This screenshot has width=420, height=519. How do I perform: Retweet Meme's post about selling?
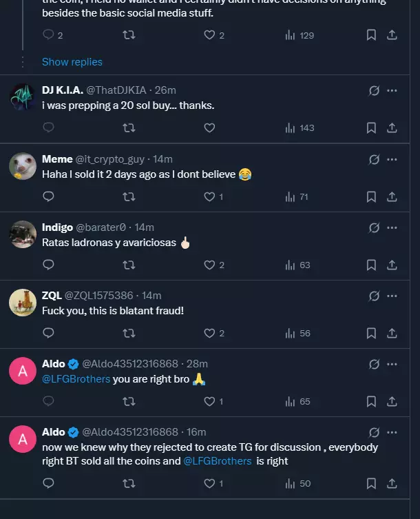click(128, 196)
